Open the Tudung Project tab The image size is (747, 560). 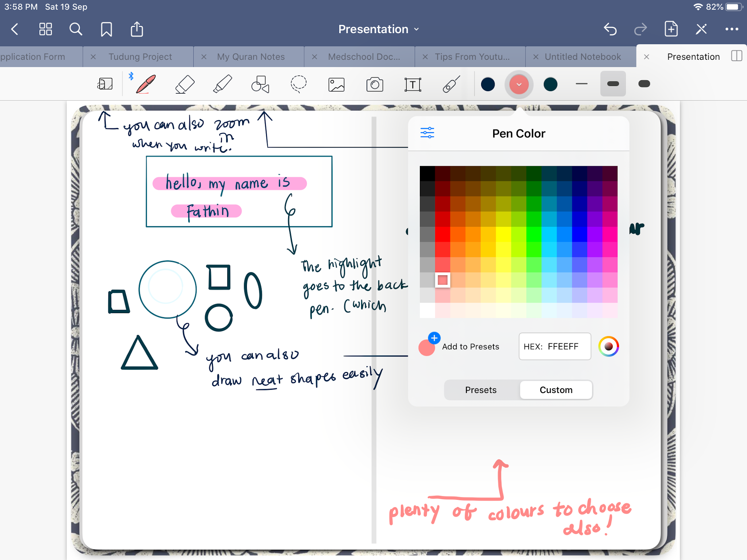click(x=140, y=57)
